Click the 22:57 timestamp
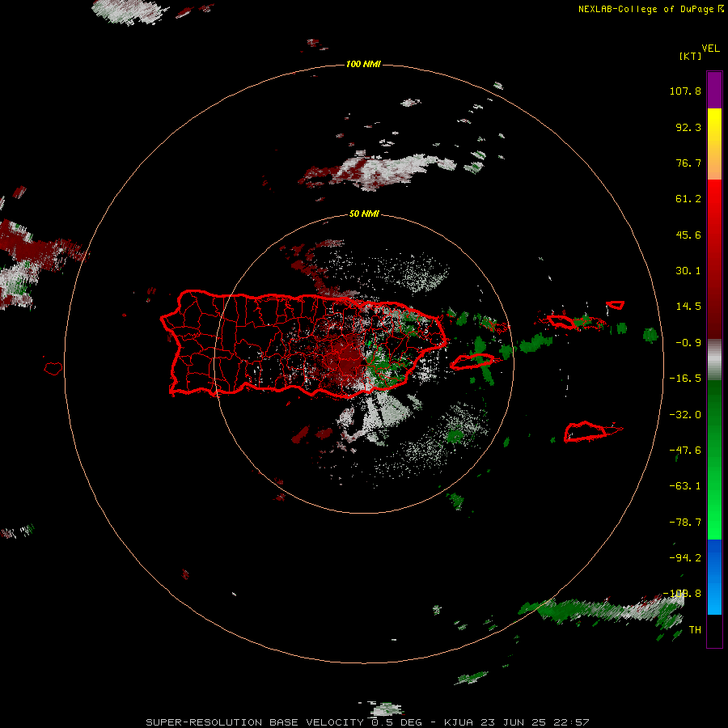This screenshot has width=728, height=728. tap(572, 722)
